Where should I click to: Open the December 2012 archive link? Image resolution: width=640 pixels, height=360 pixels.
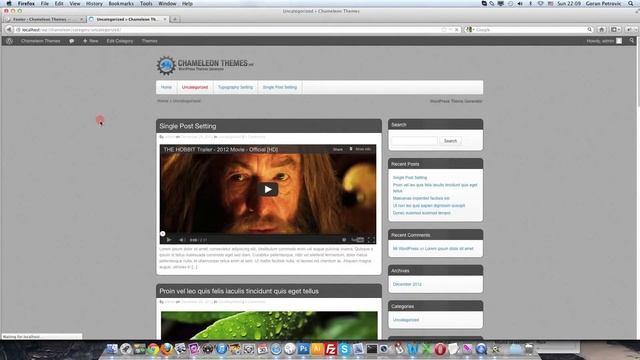407,284
